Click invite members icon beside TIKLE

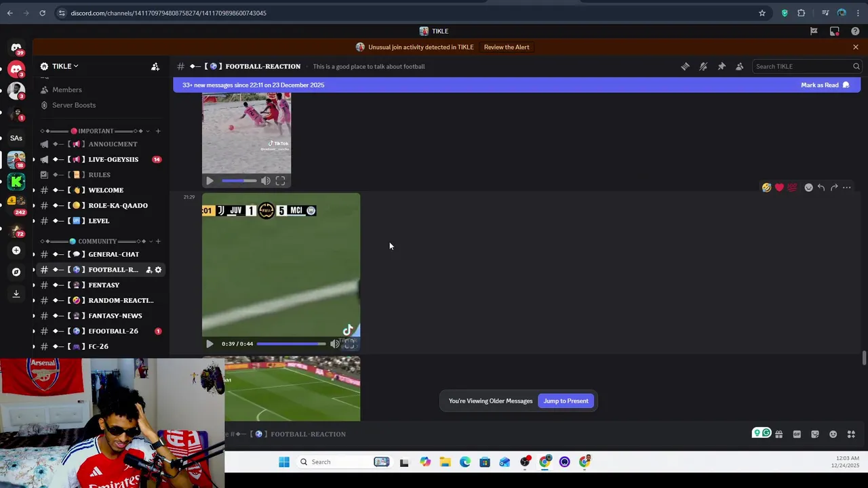155,66
